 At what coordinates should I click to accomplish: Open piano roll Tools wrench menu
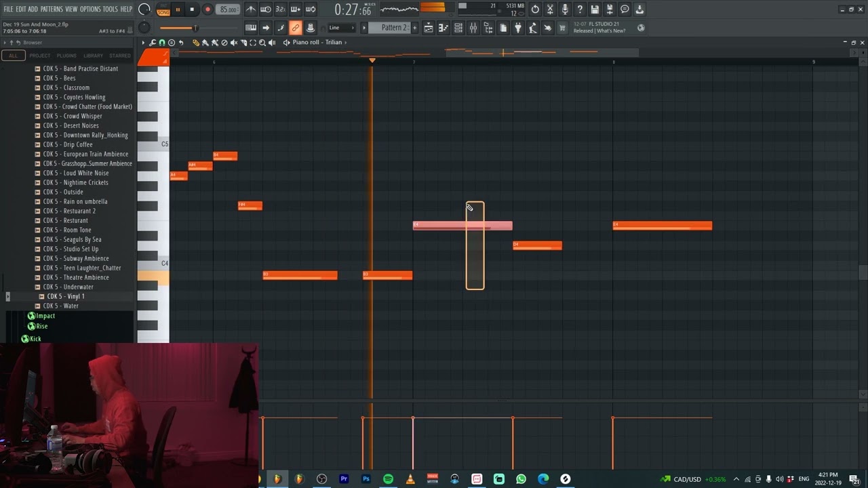tap(152, 42)
